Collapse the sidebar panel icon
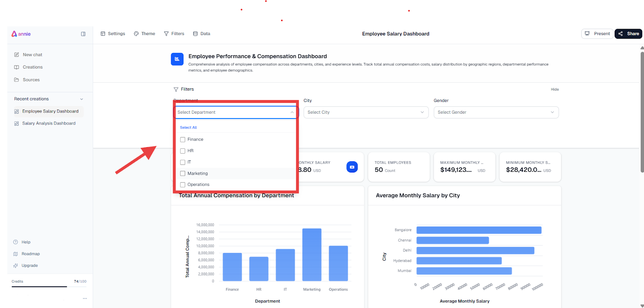 tap(83, 34)
